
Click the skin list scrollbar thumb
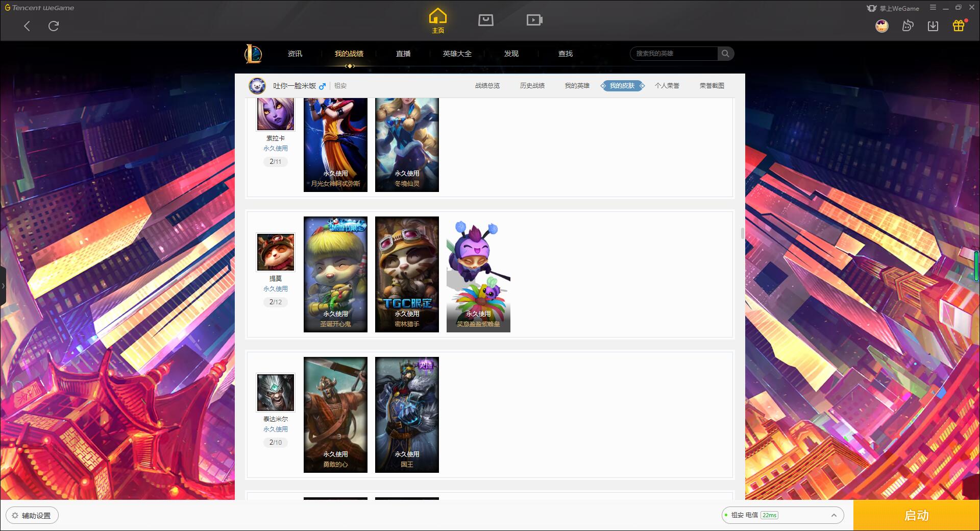743,233
